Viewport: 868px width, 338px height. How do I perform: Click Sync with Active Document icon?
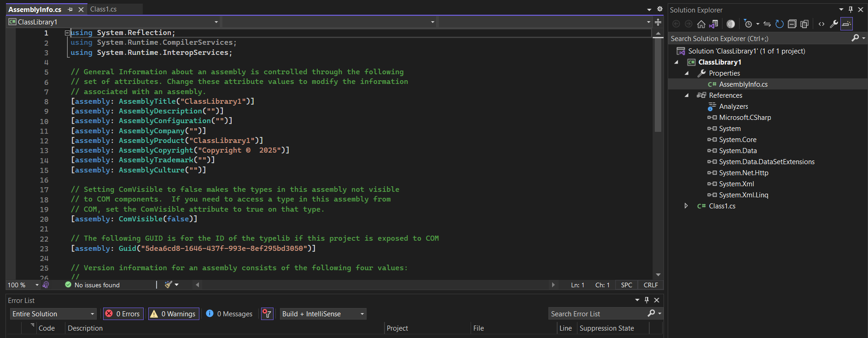tap(767, 24)
